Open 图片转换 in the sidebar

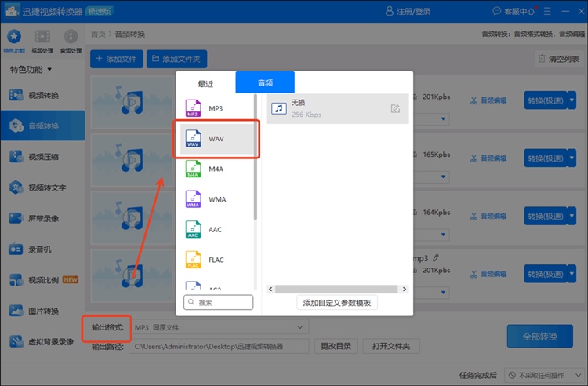tap(43, 311)
